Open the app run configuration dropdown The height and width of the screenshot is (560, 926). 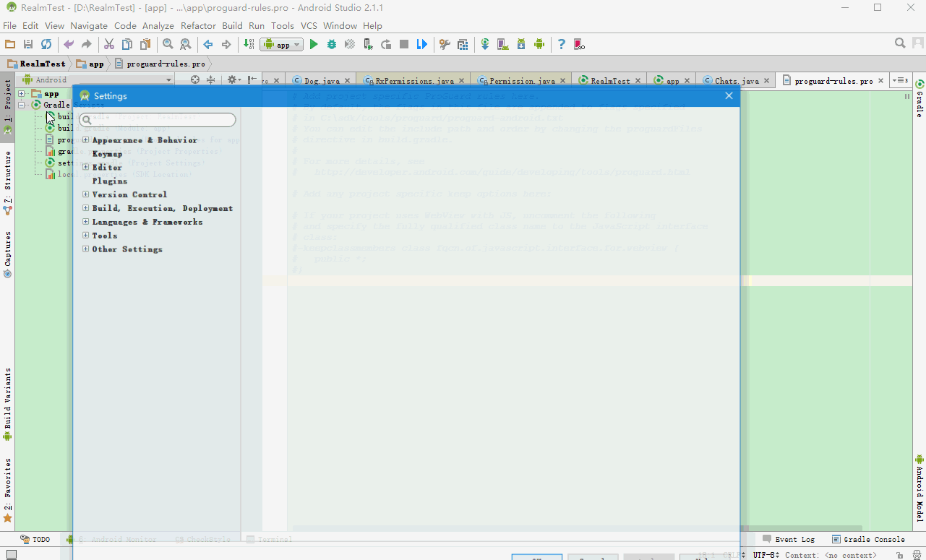pos(282,45)
